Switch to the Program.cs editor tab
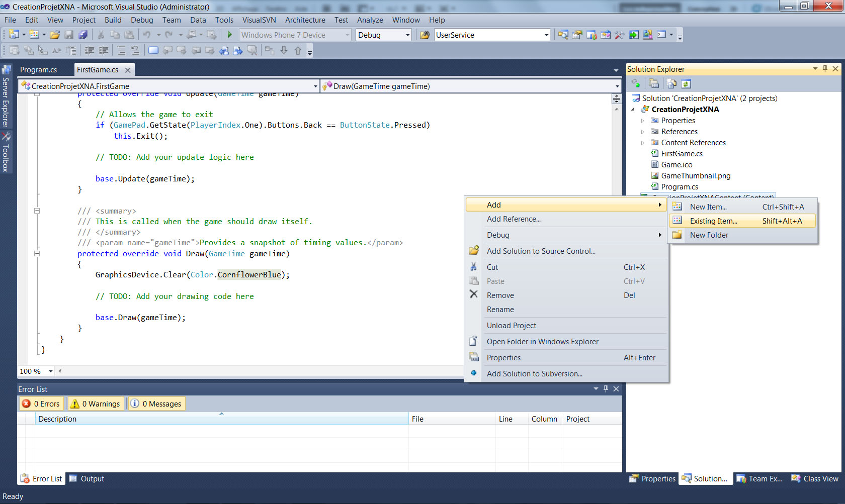845x504 pixels. [x=38, y=70]
